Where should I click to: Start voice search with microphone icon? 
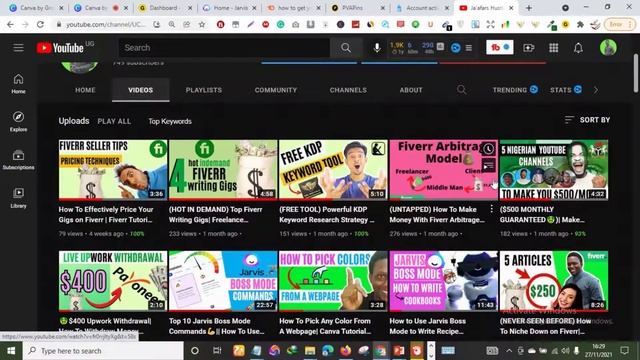click(x=377, y=48)
